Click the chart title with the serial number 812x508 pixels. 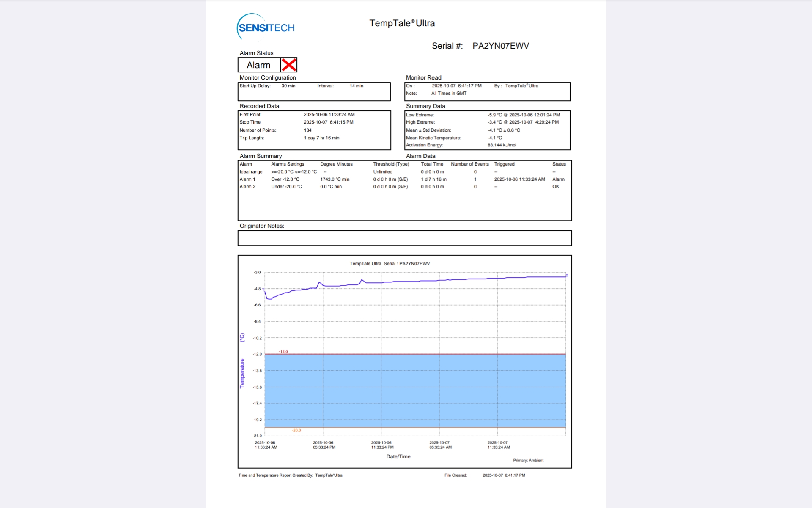click(390, 264)
